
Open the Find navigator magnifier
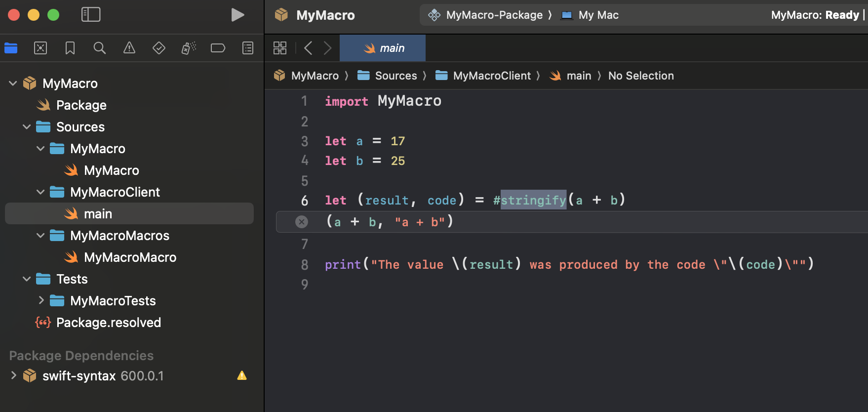(x=100, y=48)
